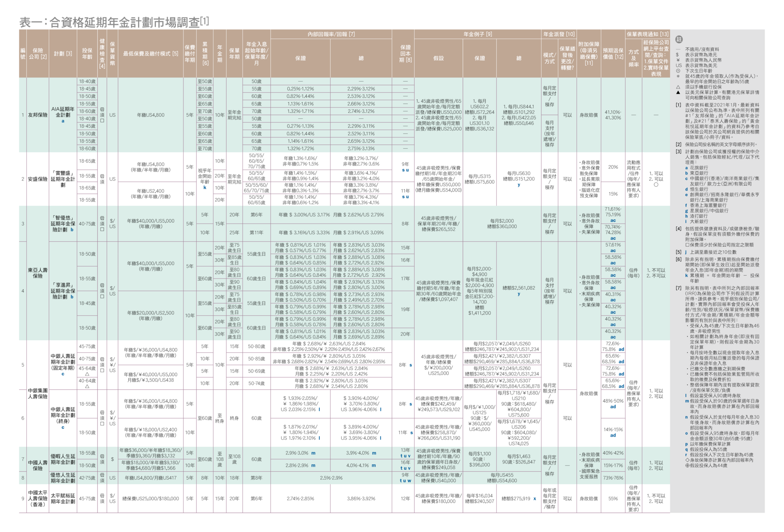784x532 pixels.
Task: Click the 每月US455 總額US54,600 cell
Action: 502,478
